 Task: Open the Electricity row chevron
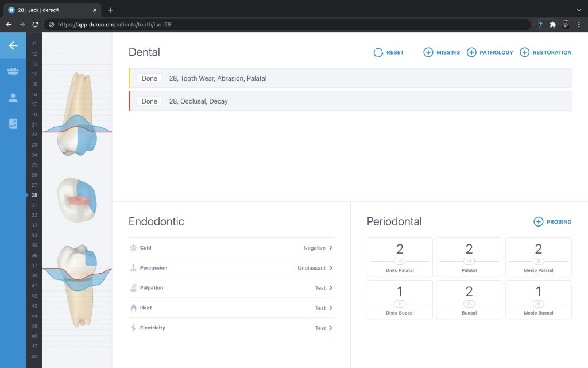coord(330,328)
